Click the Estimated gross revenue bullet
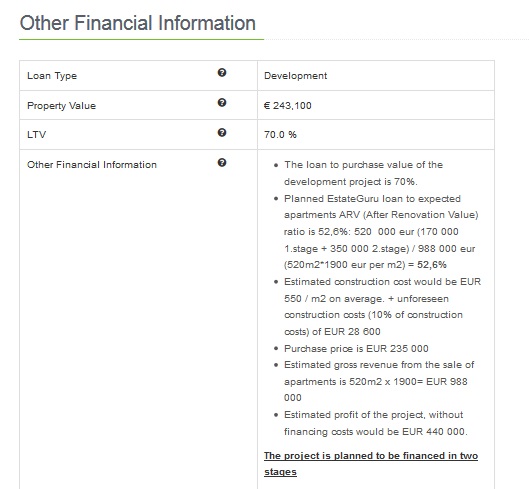Viewport: 529px width, 489px height. coord(379,381)
